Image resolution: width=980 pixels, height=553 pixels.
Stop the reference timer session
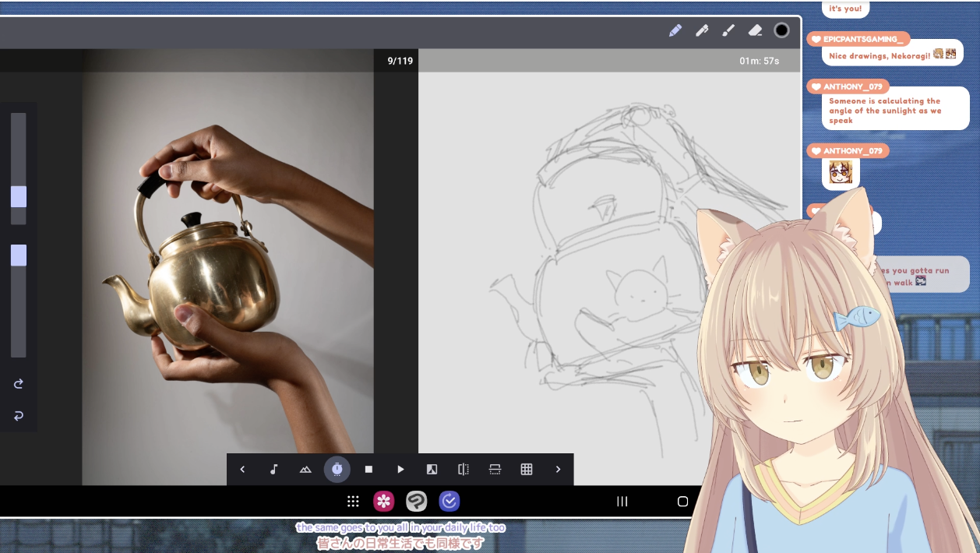[368, 469]
